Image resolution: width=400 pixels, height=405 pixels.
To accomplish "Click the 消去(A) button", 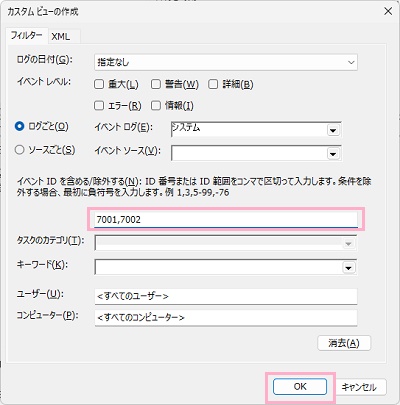I will pos(344,343).
